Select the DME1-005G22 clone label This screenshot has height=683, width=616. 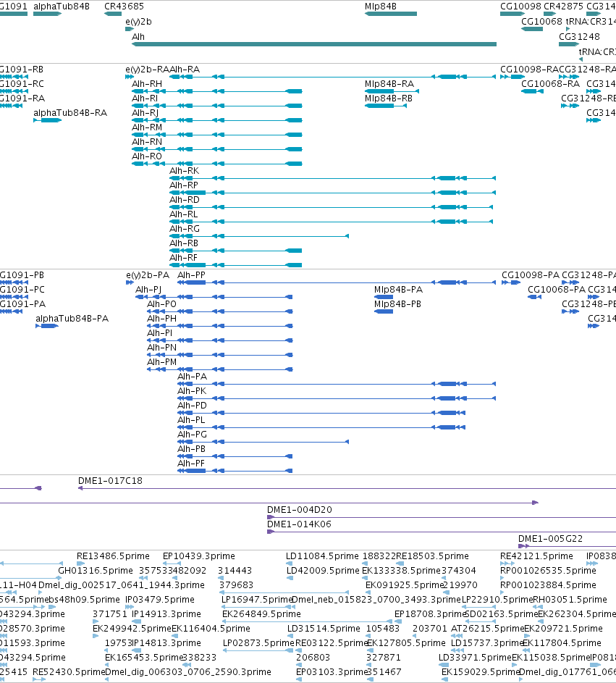[550, 538]
